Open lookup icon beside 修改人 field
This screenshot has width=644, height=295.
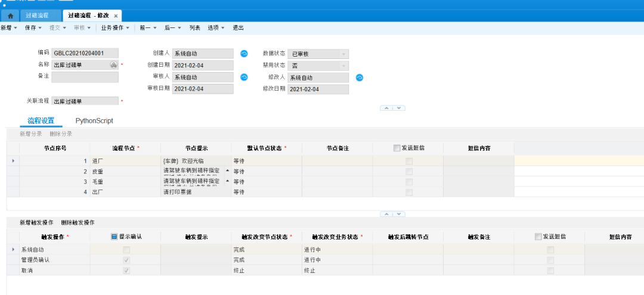360,77
